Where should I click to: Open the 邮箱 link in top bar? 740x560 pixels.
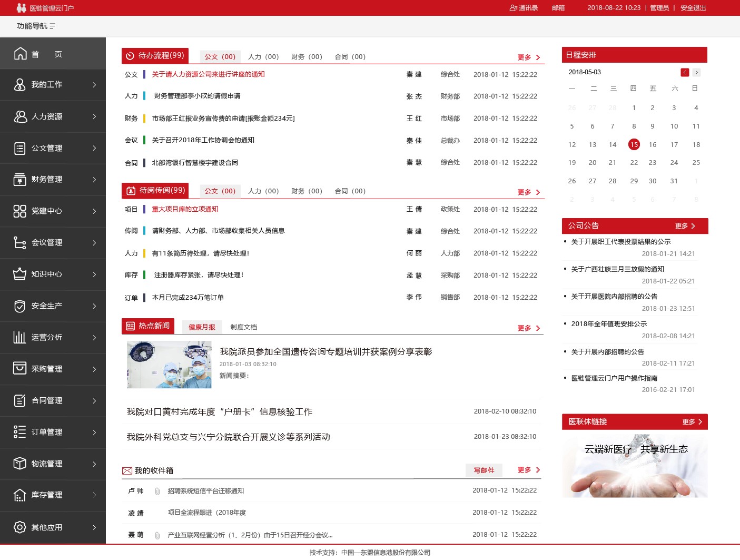[x=558, y=8]
